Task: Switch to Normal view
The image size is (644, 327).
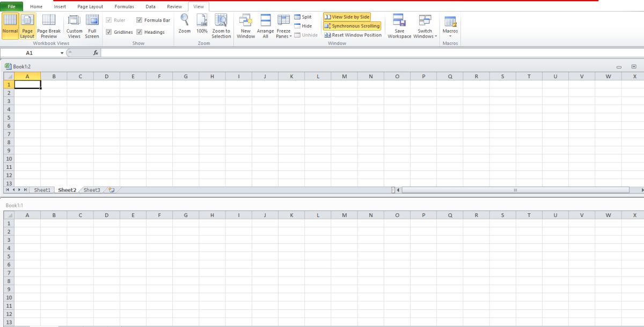Action: coord(10,27)
